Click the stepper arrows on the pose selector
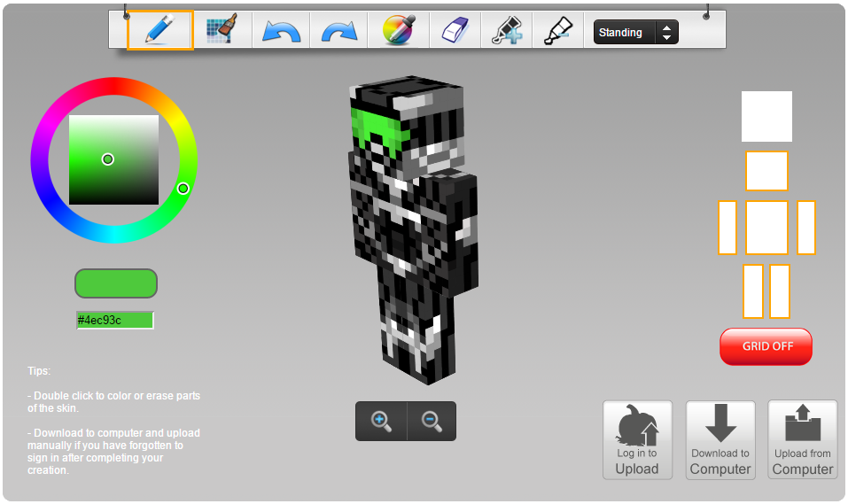The width and height of the screenshot is (848, 504). [666, 33]
